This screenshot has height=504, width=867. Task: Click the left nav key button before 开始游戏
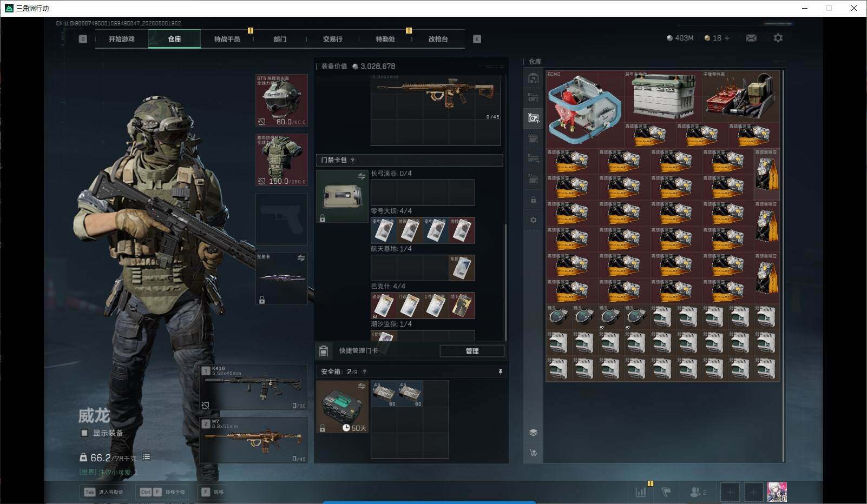click(x=83, y=39)
